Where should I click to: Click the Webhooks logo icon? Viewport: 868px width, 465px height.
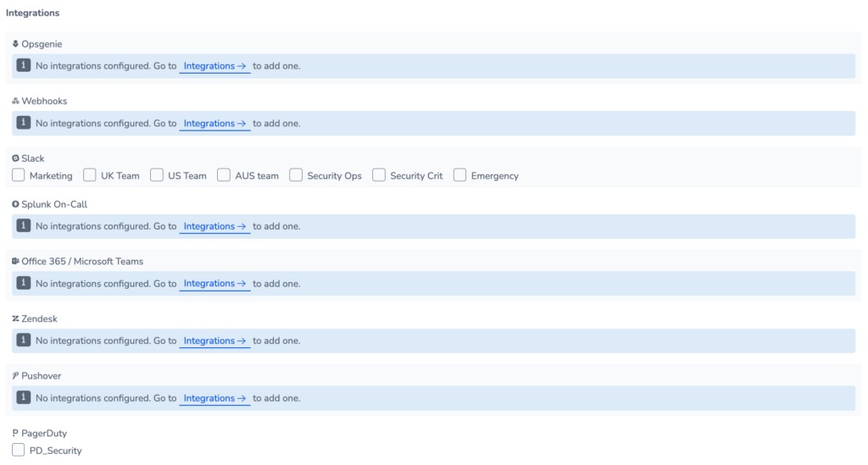15,101
